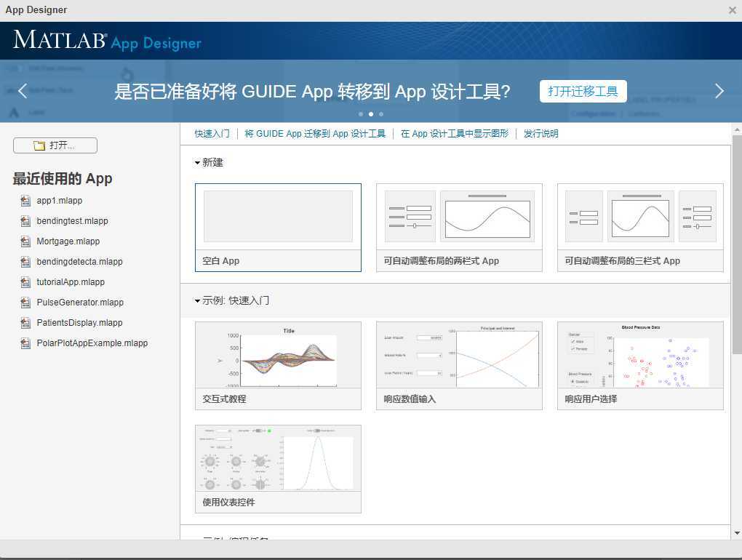Click the bendingtest.mlapp file icon
742x560 pixels.
point(25,221)
